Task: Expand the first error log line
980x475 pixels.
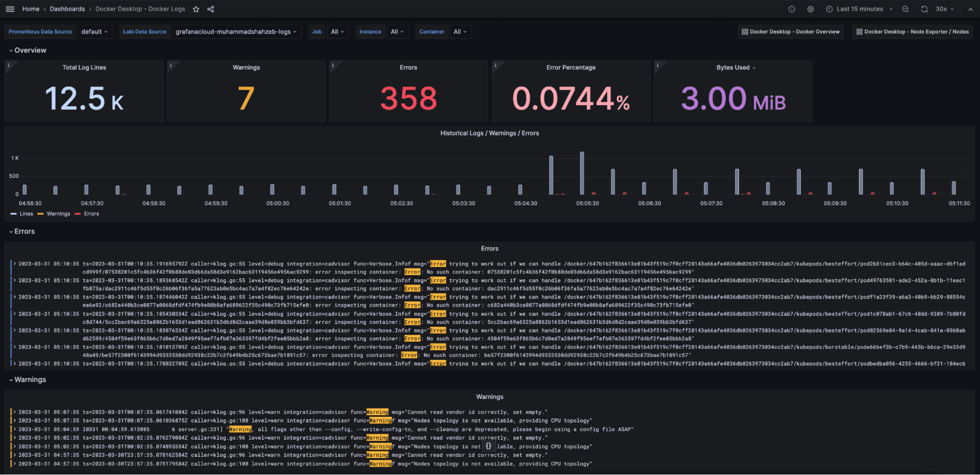Action: coord(15,263)
